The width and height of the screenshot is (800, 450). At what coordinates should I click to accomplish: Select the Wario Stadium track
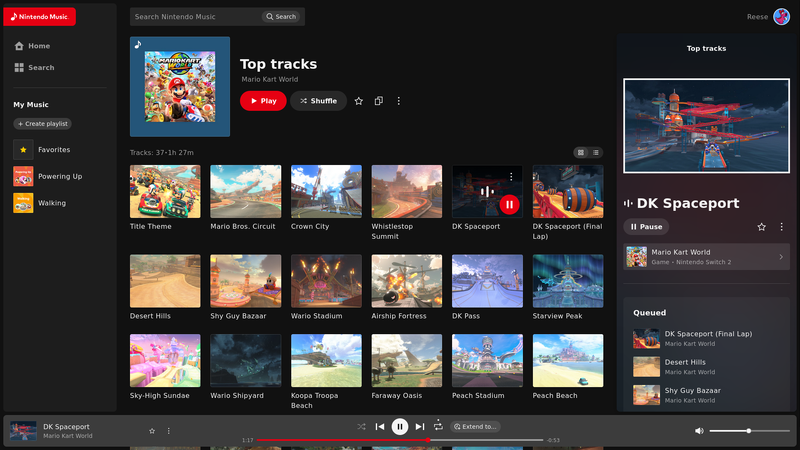(326, 281)
